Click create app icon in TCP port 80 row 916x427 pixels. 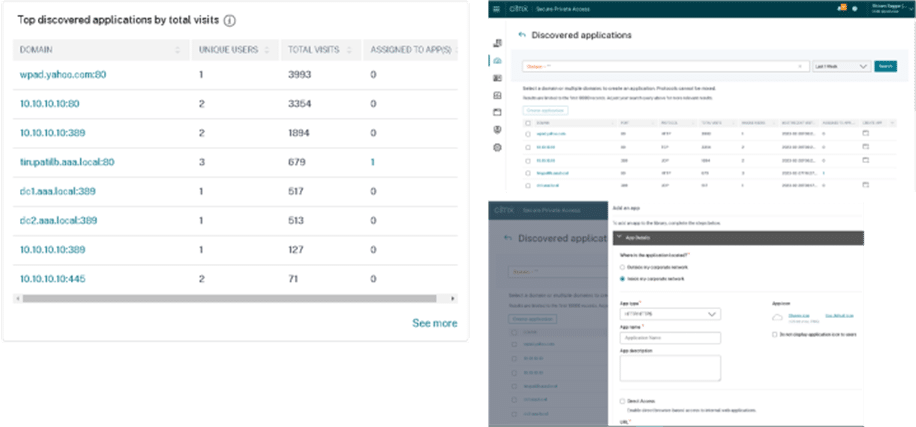click(x=866, y=147)
